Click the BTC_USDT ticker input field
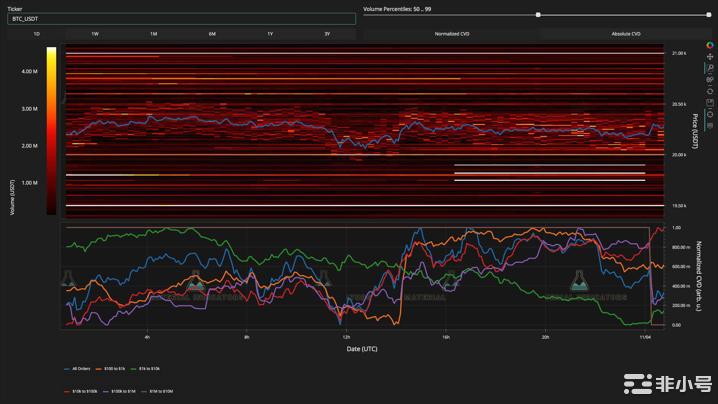The height and width of the screenshot is (404, 718). (x=181, y=18)
